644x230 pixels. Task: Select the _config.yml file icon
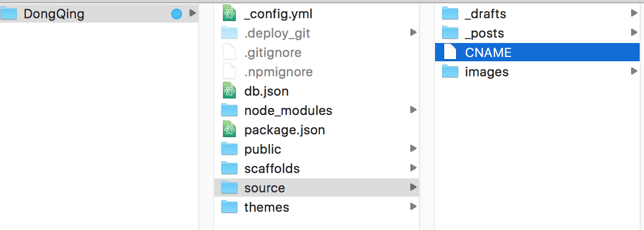[x=230, y=14]
